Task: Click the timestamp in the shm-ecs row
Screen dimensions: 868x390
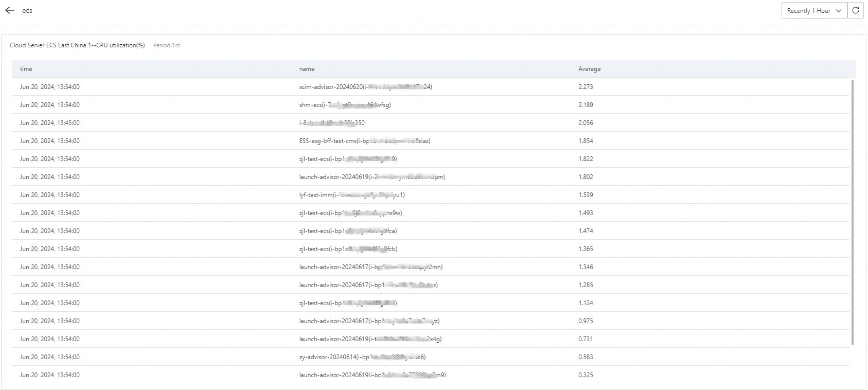Action: click(50, 105)
